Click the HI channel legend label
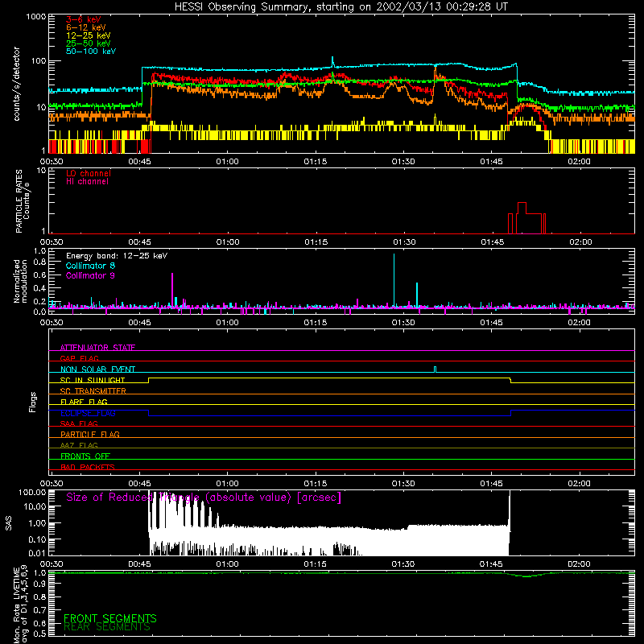 (87, 181)
